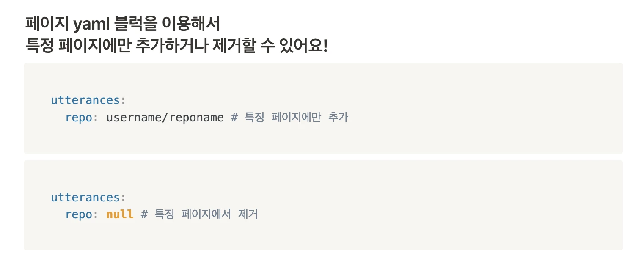644x264 pixels.
Task: Click the "#" symbol after "null"
Action: point(144,214)
